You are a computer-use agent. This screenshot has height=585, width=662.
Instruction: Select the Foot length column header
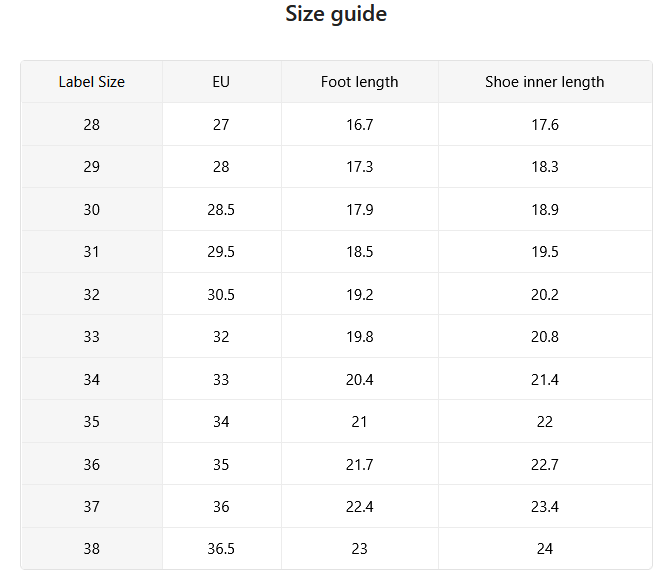click(359, 82)
